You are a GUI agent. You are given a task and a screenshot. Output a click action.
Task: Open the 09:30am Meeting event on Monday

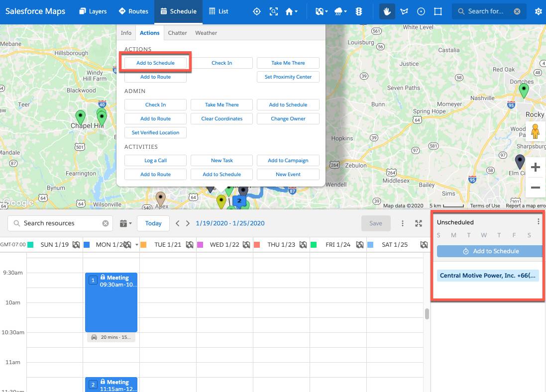coord(111,302)
